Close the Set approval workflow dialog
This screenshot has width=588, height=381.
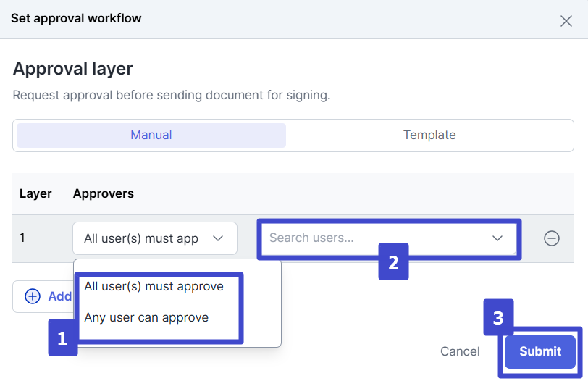[566, 20]
